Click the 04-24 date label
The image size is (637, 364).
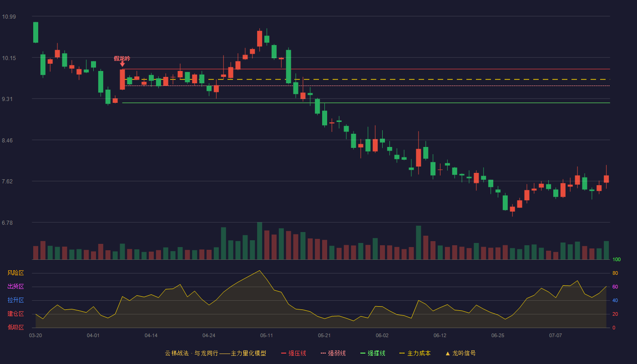click(209, 335)
